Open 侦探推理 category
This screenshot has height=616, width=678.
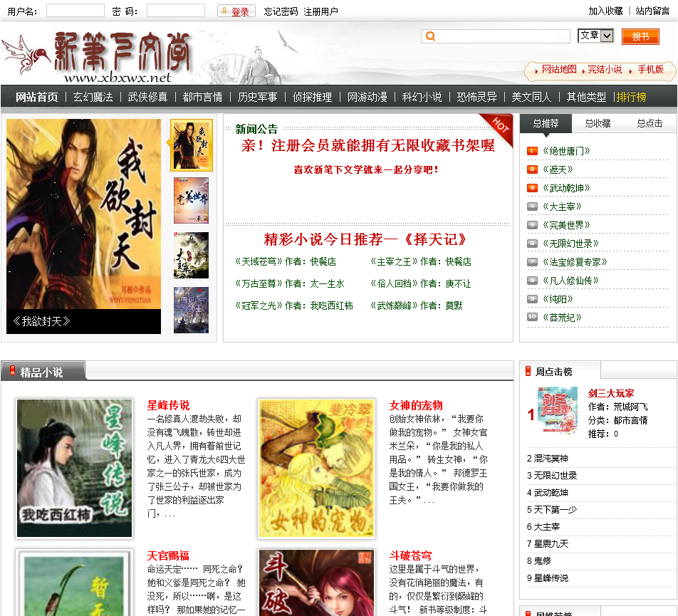click(x=312, y=97)
